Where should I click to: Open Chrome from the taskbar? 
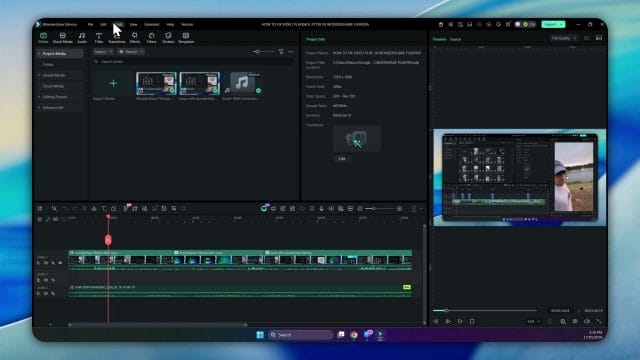(354, 335)
